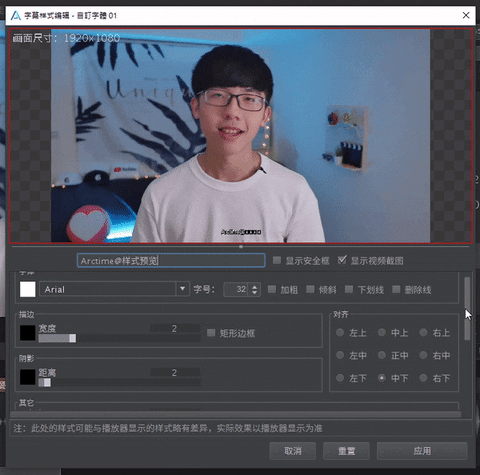Screen dimensions: 480x475
Task: Close the subtitle style editor dialog
Action: pos(466,15)
